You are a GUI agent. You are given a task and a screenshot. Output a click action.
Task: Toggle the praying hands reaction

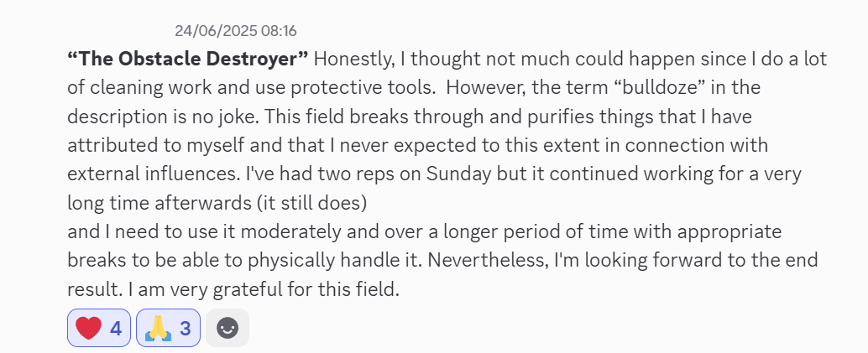pyautogui.click(x=167, y=328)
